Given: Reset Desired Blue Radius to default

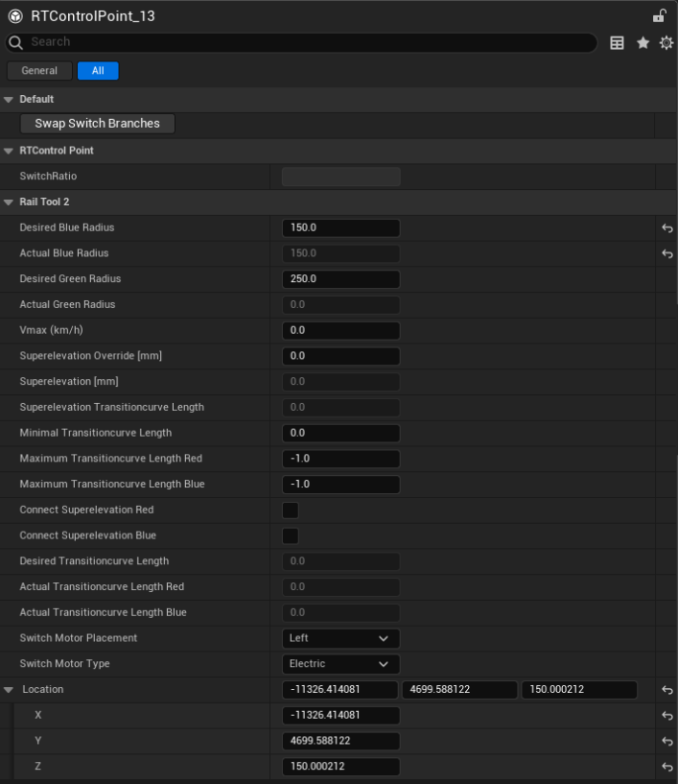Looking at the screenshot, I should click(x=666, y=228).
